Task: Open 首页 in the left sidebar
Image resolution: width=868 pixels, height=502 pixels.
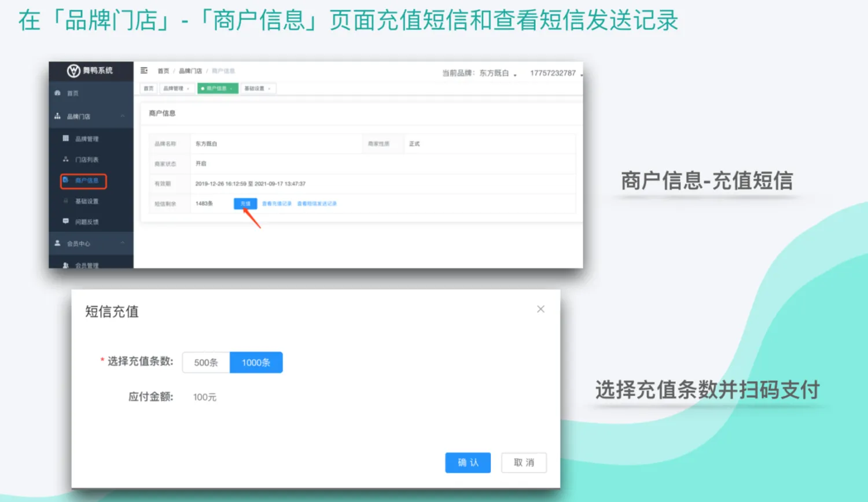Action: 72,93
